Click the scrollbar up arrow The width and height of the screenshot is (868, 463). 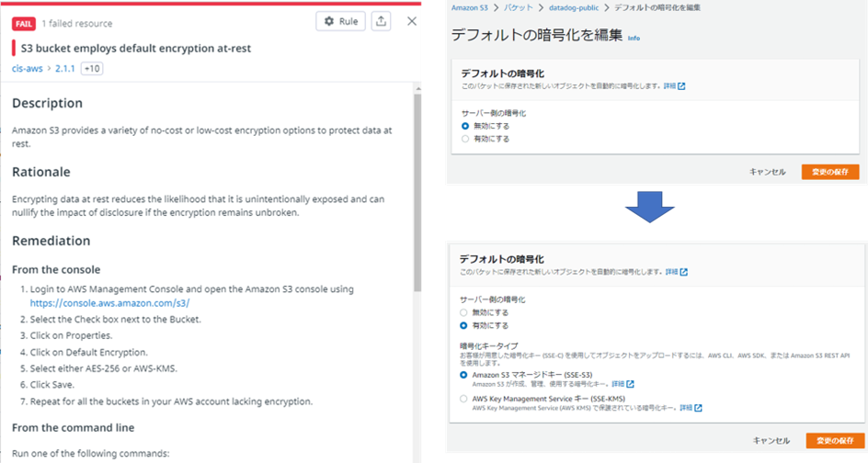[x=418, y=88]
